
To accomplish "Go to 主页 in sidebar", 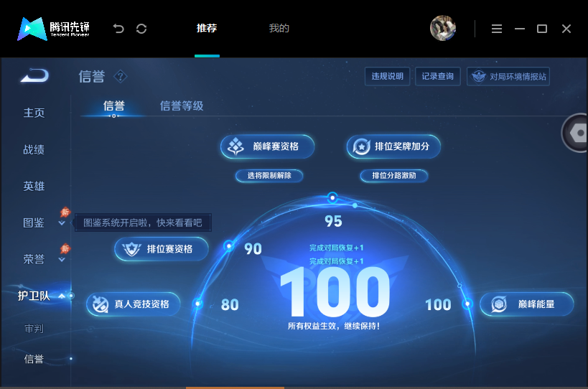I will [x=34, y=113].
